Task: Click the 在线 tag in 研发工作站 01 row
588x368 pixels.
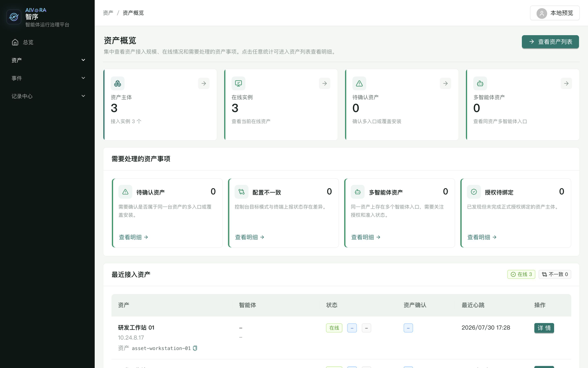Action: click(334, 328)
